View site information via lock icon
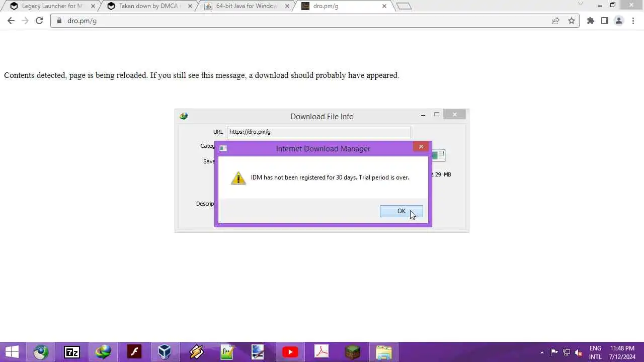The image size is (644, 362). [59, 21]
